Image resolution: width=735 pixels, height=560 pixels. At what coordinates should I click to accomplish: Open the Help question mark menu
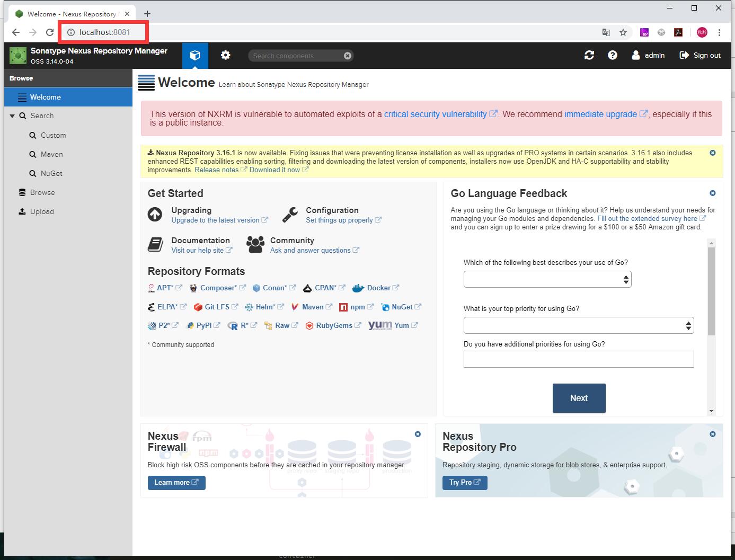coord(613,55)
